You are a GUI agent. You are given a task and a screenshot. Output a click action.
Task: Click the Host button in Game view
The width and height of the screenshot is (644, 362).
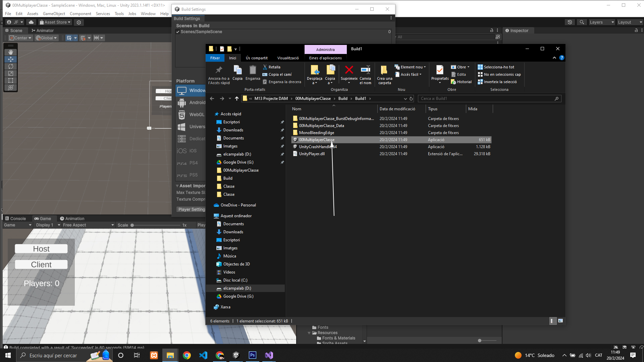click(x=41, y=249)
